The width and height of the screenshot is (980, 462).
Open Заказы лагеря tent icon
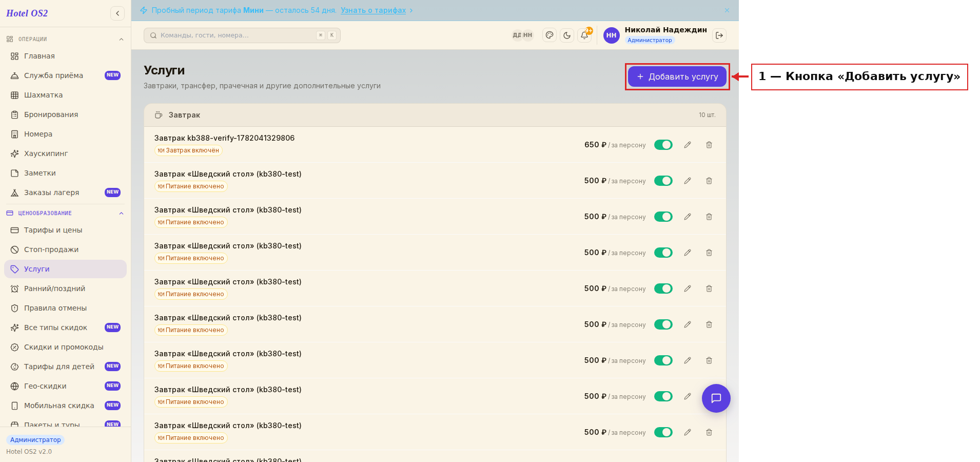coord(15,192)
